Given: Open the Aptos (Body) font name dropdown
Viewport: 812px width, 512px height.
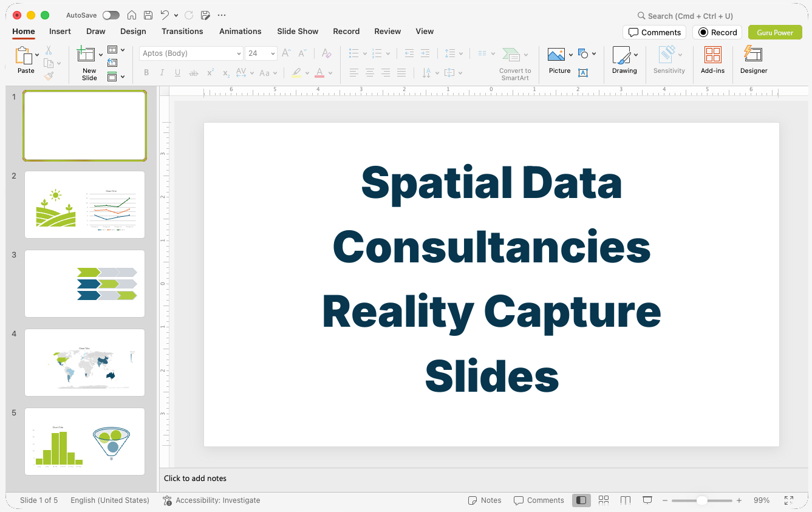Looking at the screenshot, I should tap(239, 53).
